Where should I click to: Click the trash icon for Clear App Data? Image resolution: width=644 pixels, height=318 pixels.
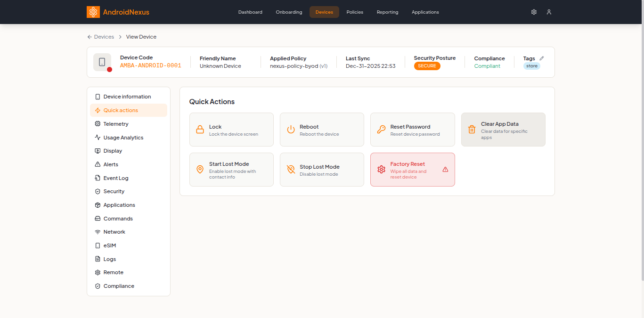pos(472,130)
